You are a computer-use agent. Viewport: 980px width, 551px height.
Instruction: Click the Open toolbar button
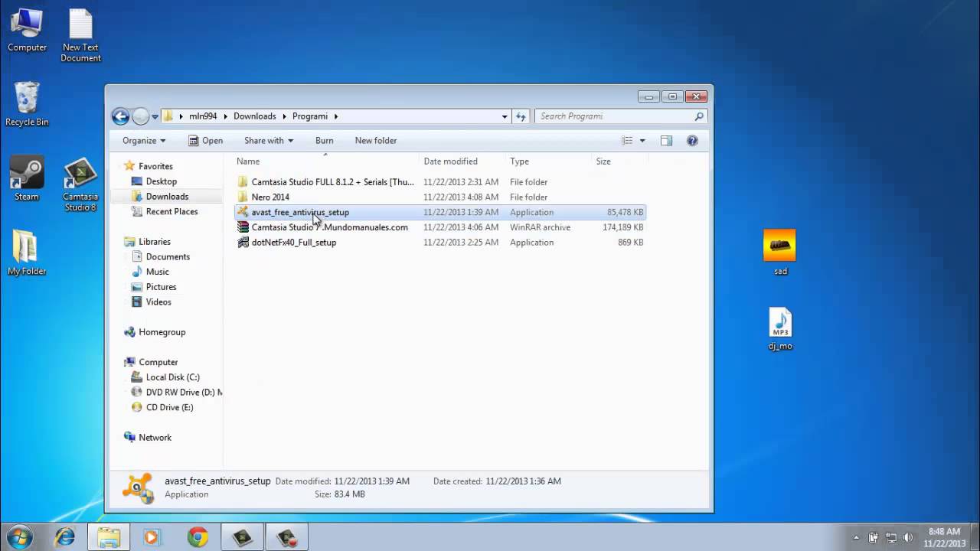[x=206, y=141]
